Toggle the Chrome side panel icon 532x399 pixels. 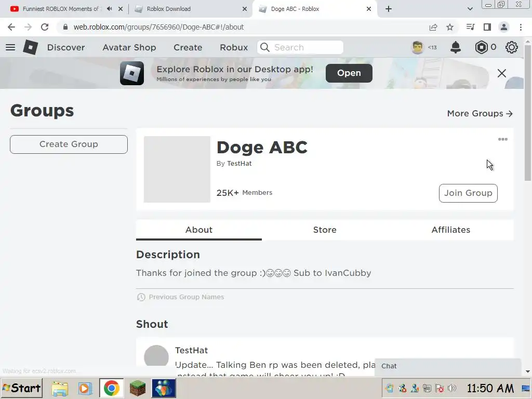[487, 27]
